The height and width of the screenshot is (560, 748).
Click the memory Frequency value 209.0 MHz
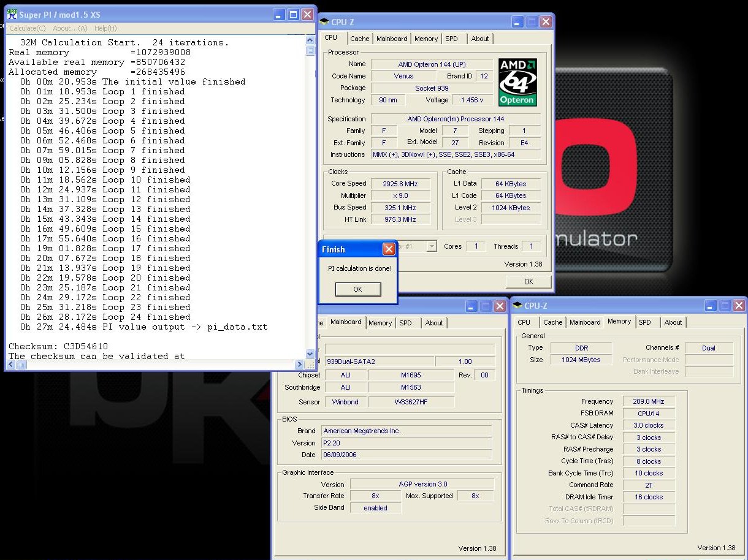pos(649,401)
